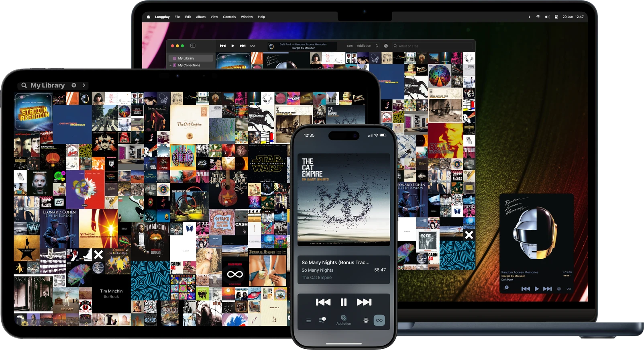Click the AirPlay icon in the mini player
The image size is (644, 350).
pos(559,289)
